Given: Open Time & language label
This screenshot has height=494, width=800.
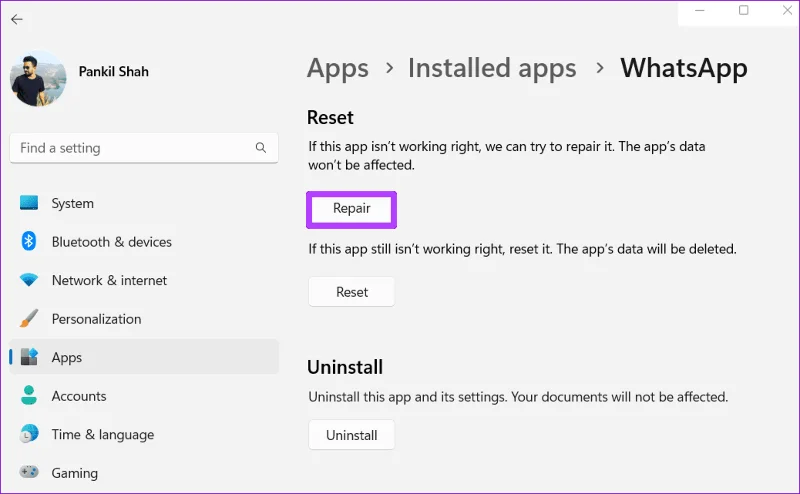Looking at the screenshot, I should (103, 435).
